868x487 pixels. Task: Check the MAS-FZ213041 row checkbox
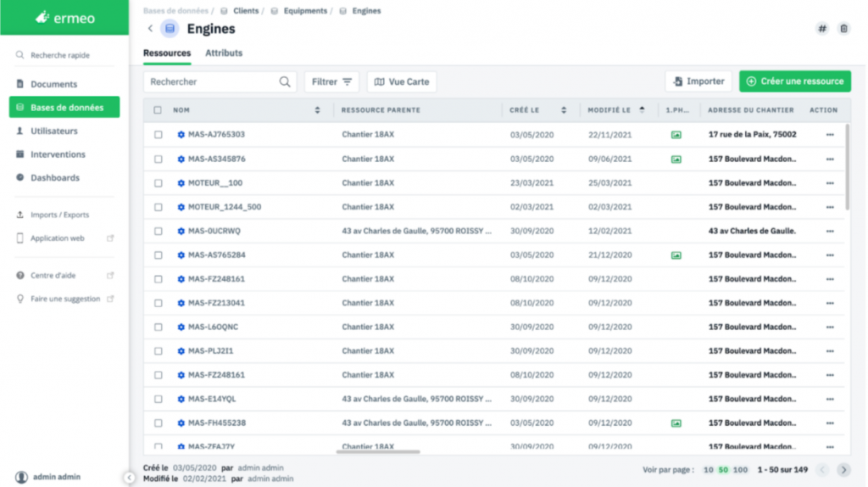159,303
